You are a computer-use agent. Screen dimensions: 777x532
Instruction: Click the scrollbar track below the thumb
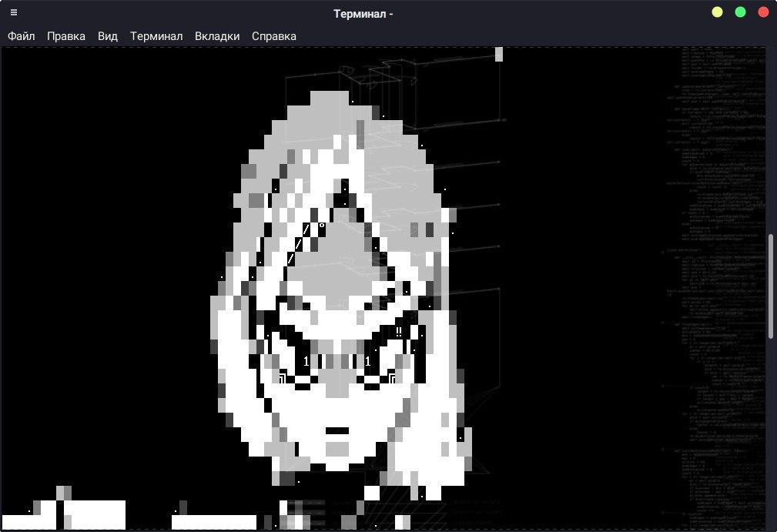tap(772, 431)
